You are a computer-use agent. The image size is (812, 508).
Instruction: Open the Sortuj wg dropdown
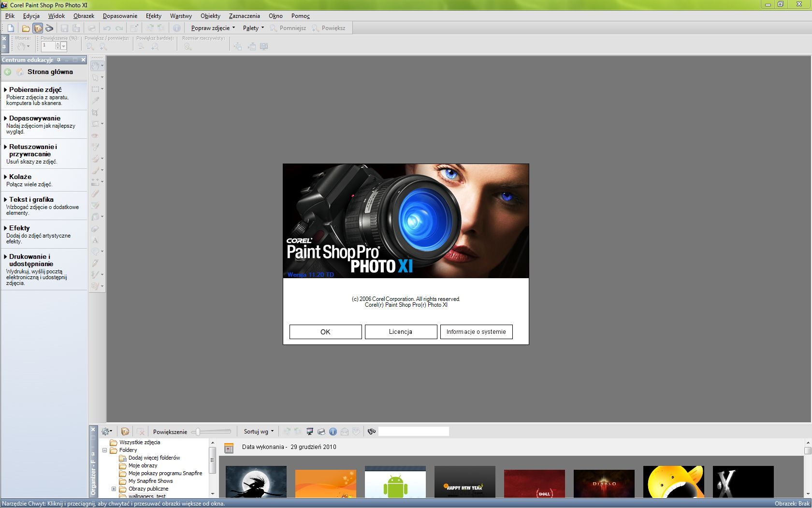pos(259,432)
